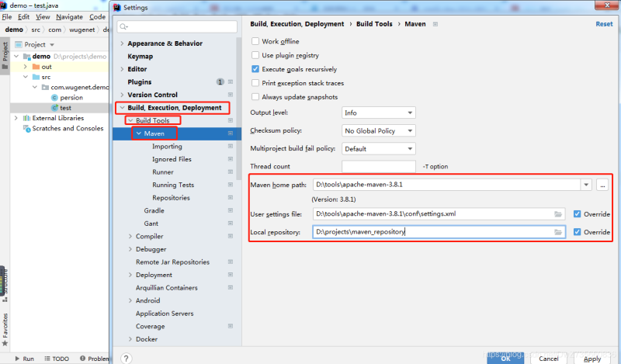Click project-level icon next to Repositories
The width and height of the screenshot is (621, 364).
point(231,198)
